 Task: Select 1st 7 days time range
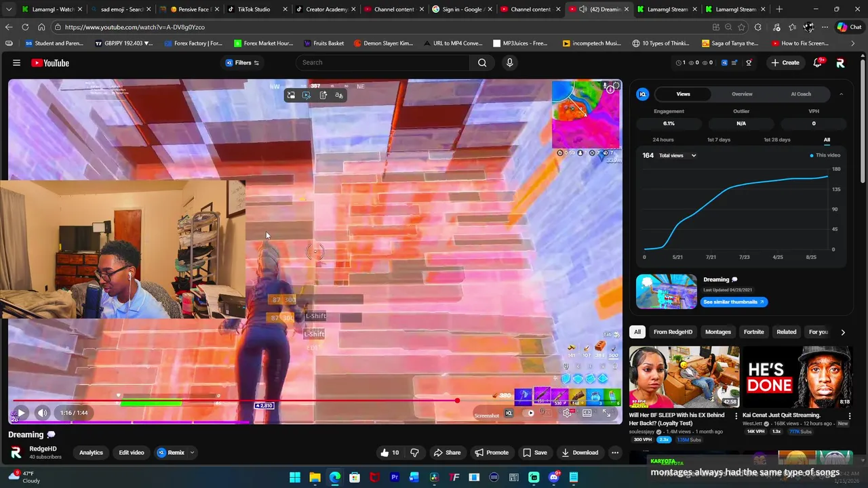tap(719, 140)
